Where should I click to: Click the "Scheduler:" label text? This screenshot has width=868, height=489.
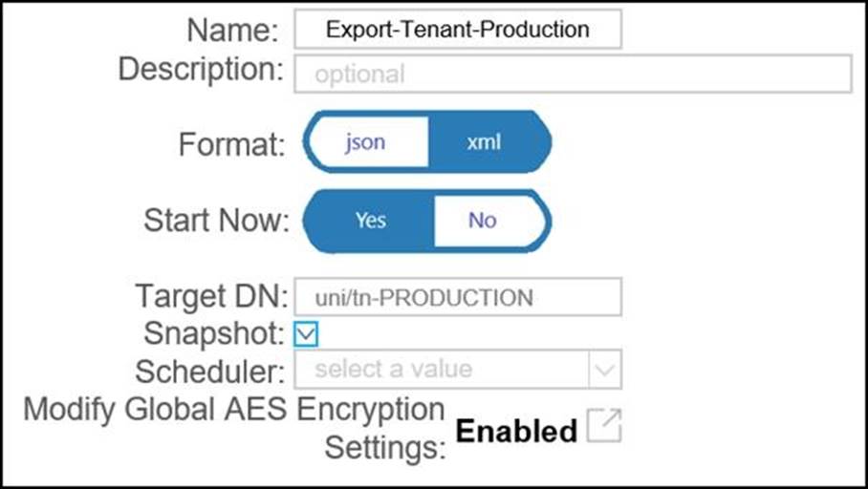tap(211, 370)
